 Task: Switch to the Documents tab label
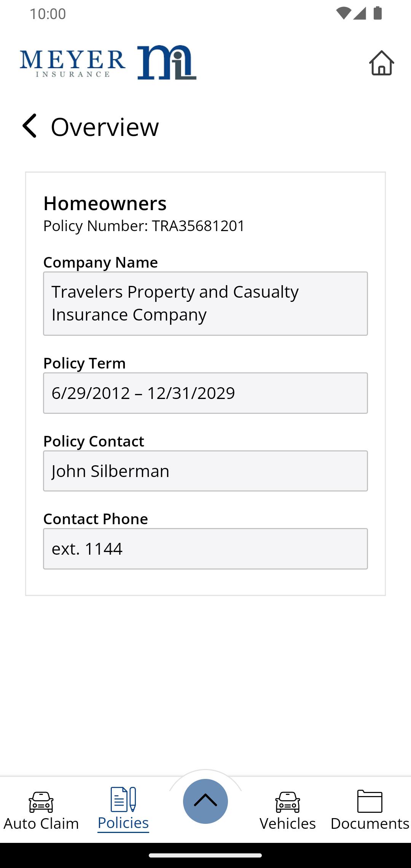[370, 823]
